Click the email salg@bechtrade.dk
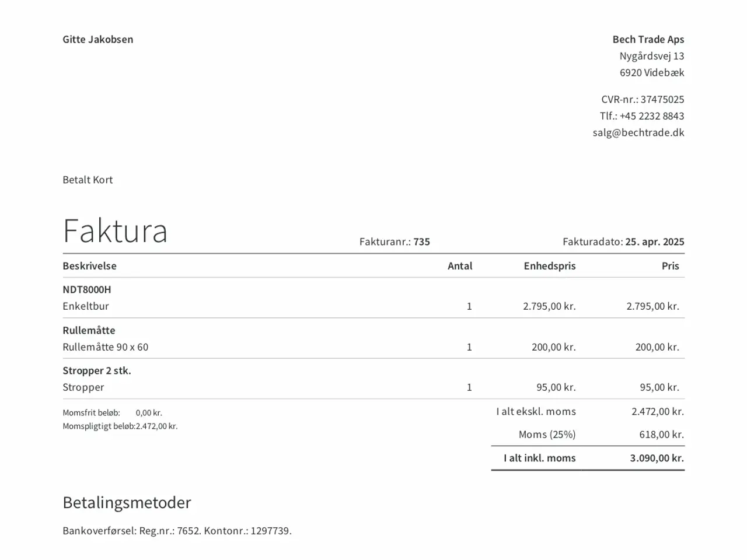The height and width of the screenshot is (560, 747). 638,132
